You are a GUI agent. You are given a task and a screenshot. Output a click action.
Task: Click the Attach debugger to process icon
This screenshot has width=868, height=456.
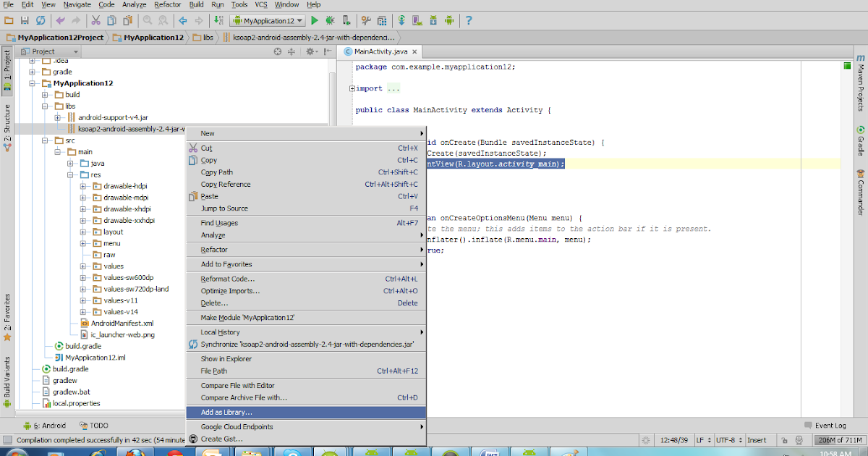tap(345, 21)
